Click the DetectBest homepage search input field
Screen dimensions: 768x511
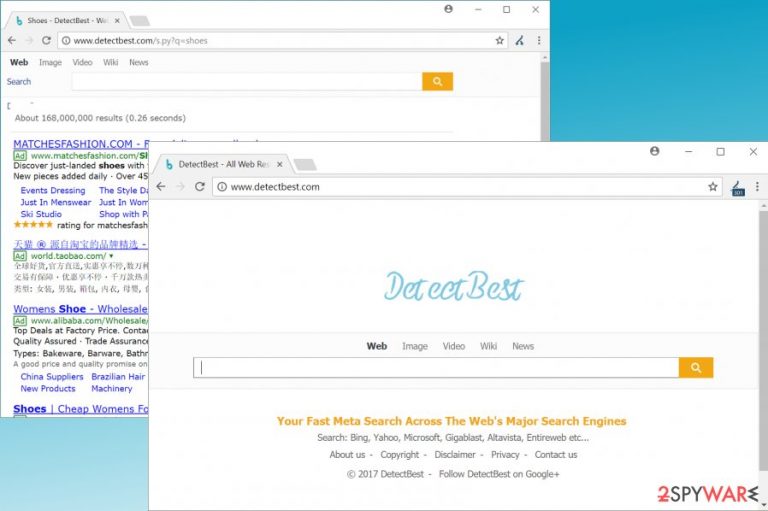coord(436,367)
